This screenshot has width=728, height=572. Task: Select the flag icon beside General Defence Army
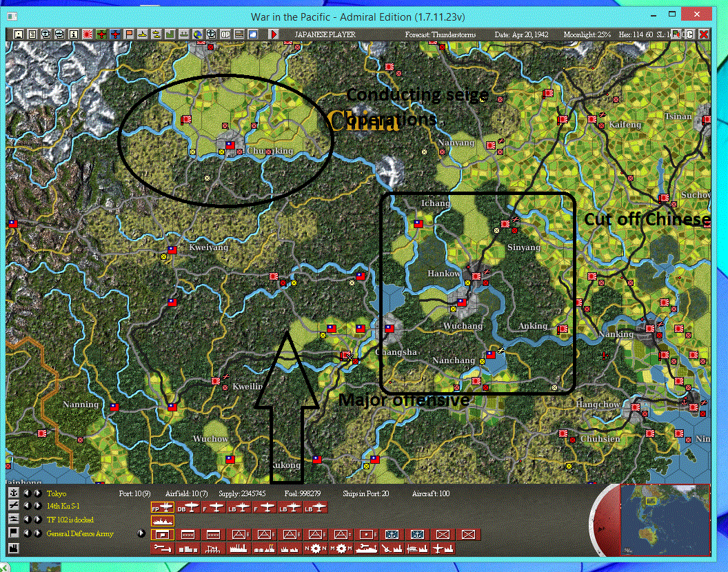14,533
